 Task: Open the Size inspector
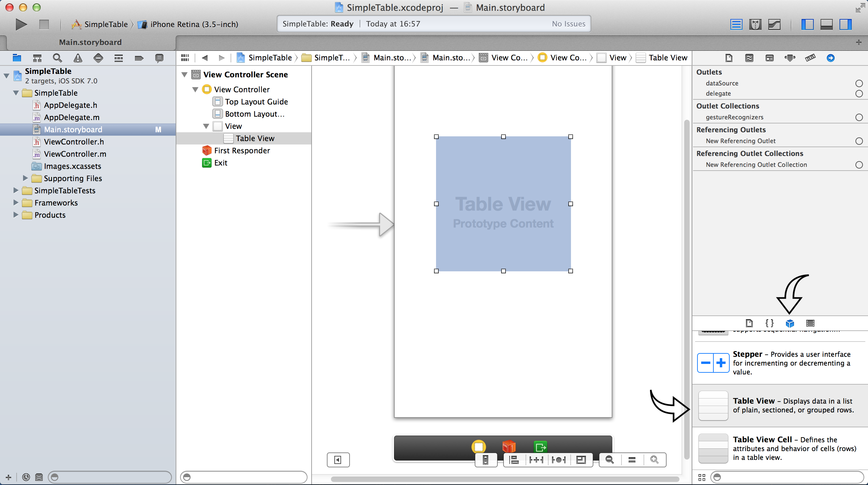click(810, 58)
